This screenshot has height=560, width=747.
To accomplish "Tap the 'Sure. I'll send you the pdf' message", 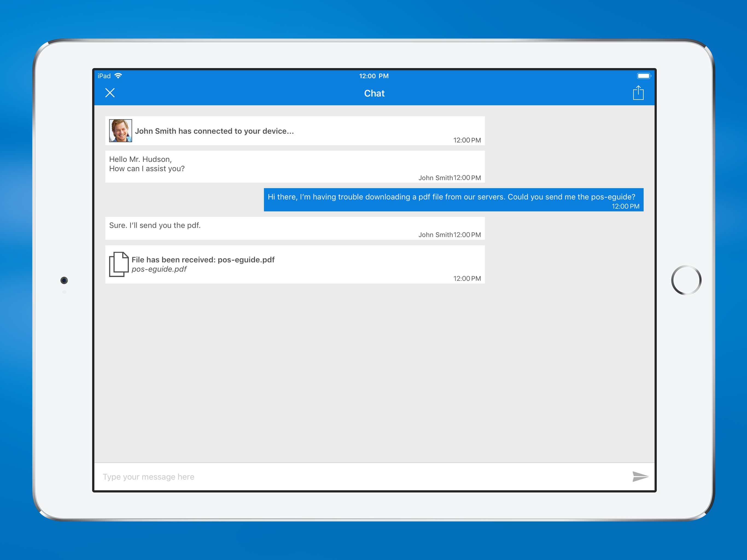I will (294, 228).
